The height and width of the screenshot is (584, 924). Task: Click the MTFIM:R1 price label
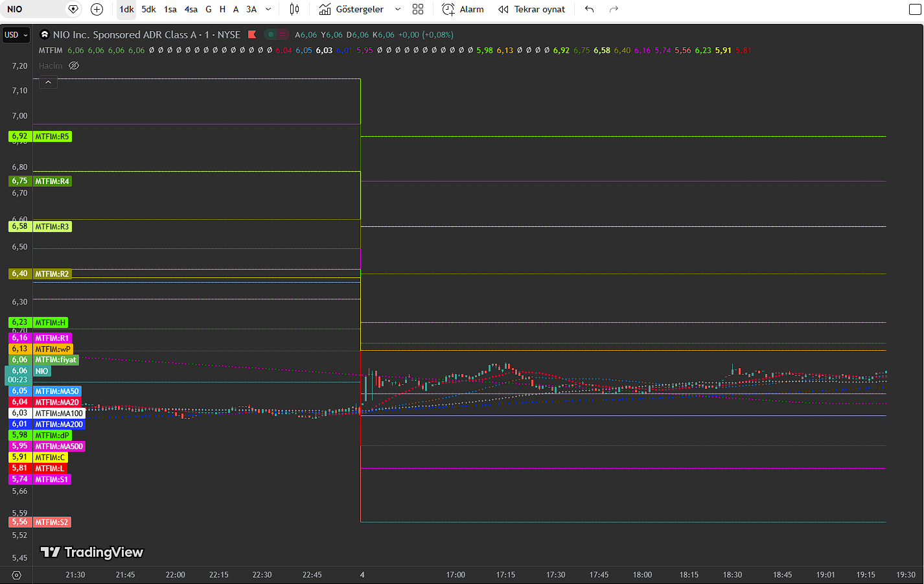(x=52, y=338)
